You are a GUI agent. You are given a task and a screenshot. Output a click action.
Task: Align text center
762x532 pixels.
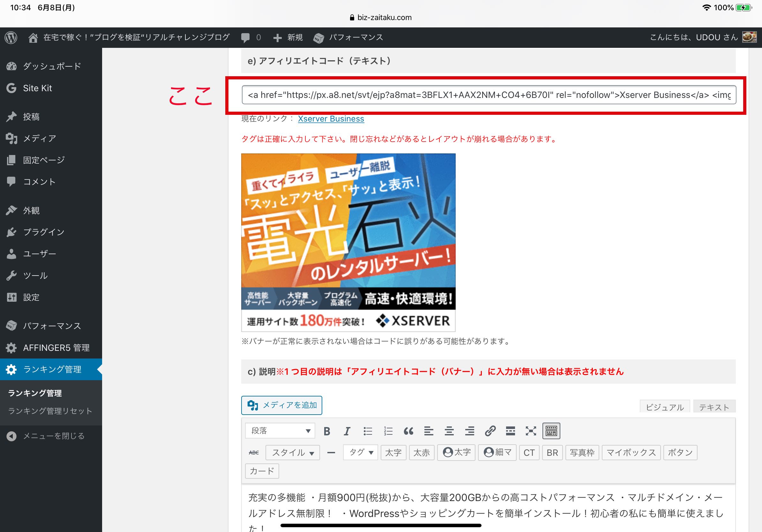click(449, 431)
